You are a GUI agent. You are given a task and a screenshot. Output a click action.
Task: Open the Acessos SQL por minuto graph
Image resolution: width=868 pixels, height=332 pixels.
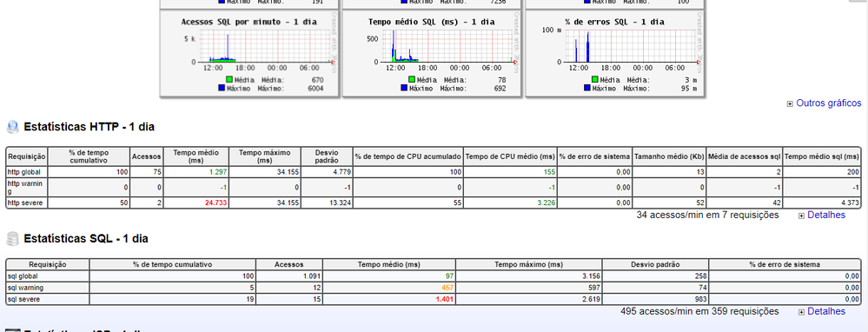pyautogui.click(x=249, y=54)
